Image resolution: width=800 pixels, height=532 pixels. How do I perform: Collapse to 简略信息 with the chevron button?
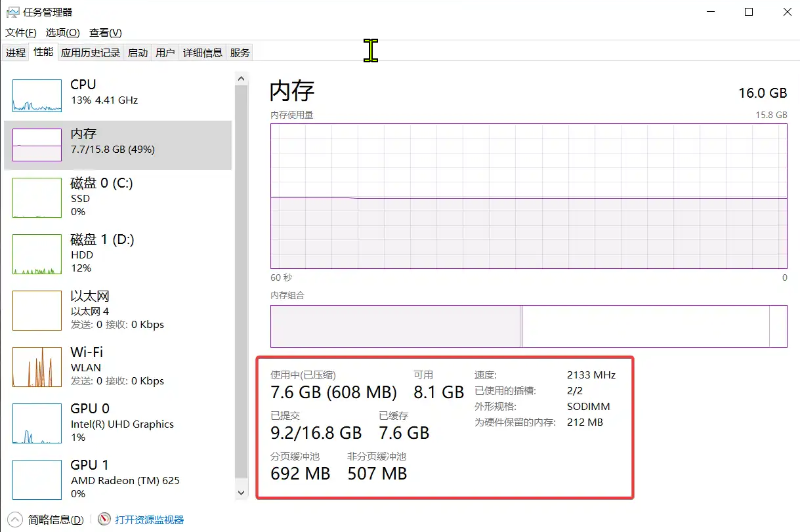[x=16, y=520]
